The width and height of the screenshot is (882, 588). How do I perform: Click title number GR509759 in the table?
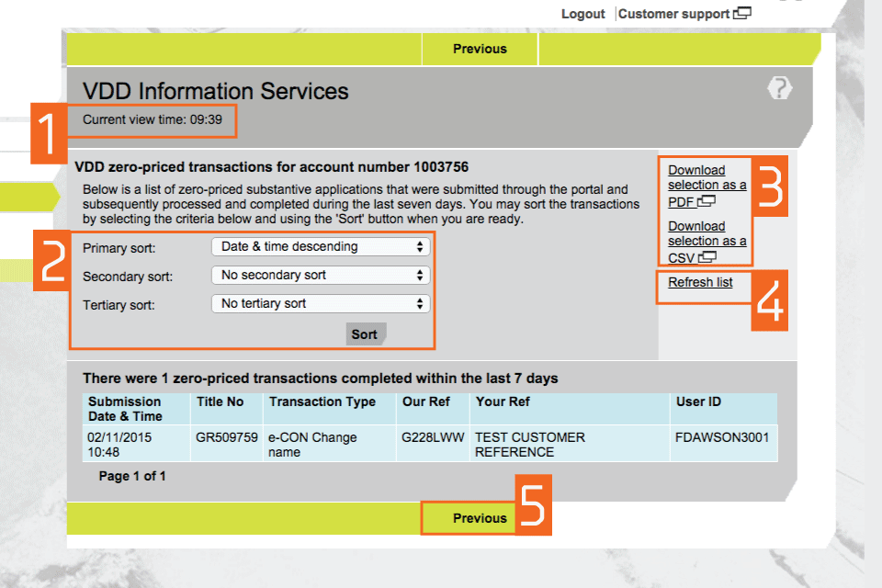pos(227,437)
